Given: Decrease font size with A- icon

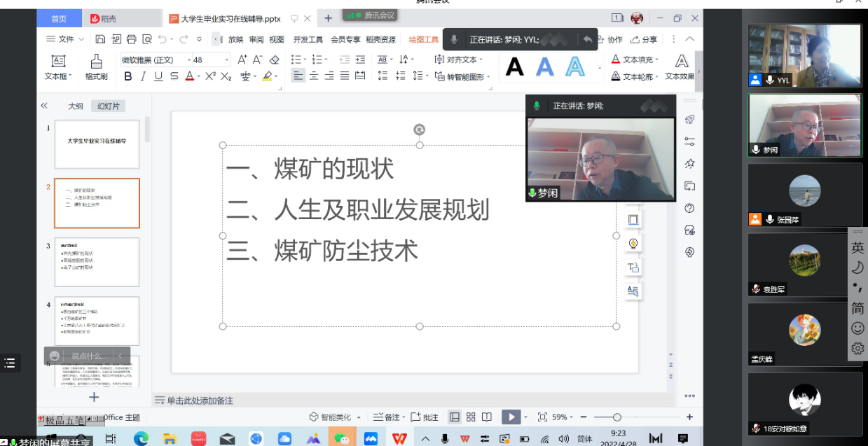Looking at the screenshot, I should click(x=258, y=60).
